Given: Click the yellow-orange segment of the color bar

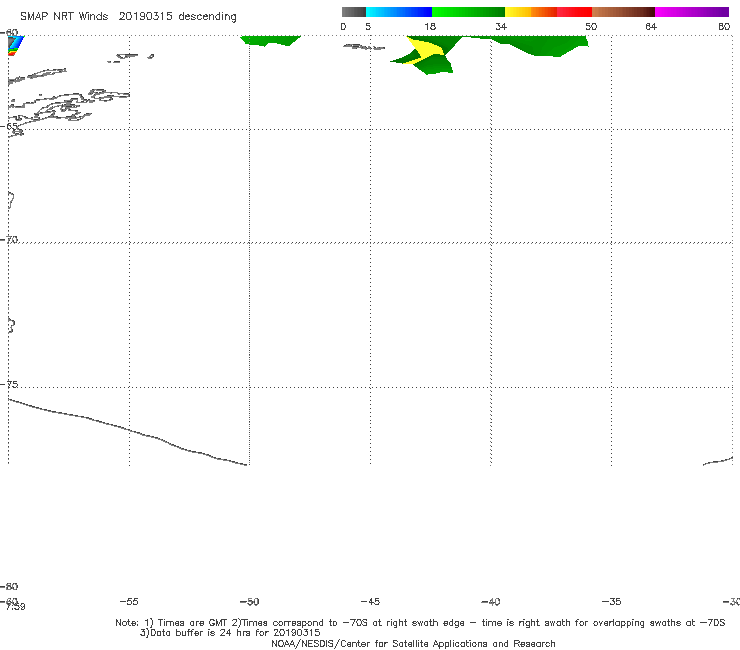Looking at the screenshot, I should pyautogui.click(x=530, y=12).
